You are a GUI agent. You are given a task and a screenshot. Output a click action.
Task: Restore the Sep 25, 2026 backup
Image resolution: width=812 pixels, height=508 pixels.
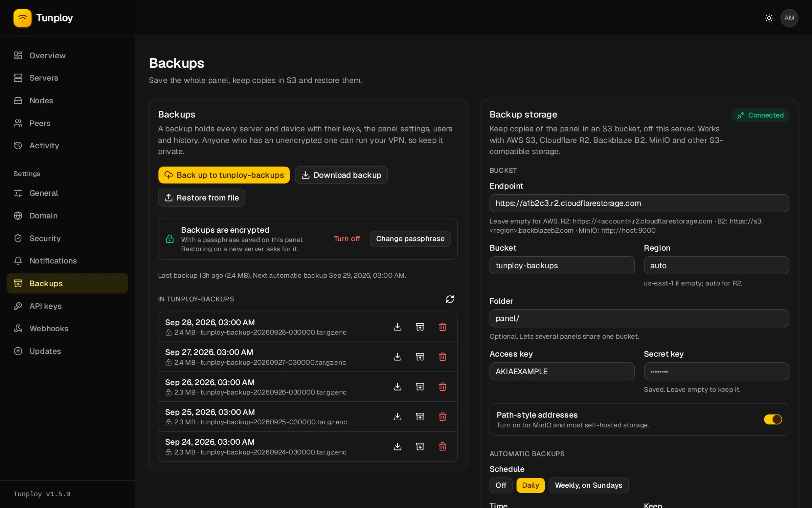click(x=420, y=417)
